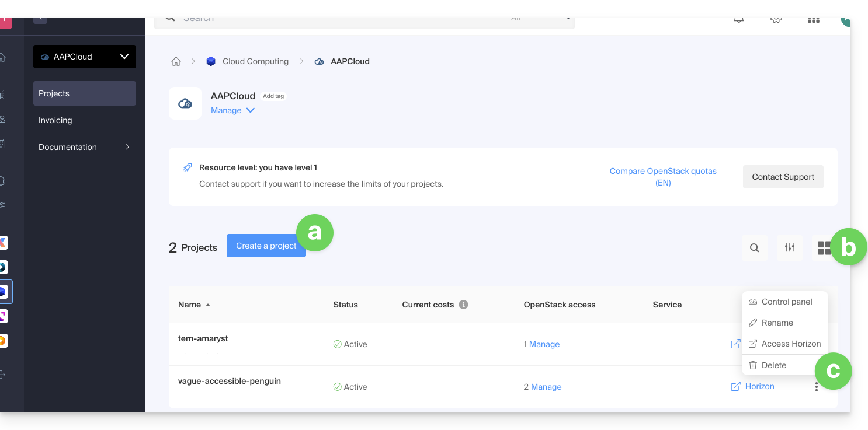Click the home breadcrumb icon
The height and width of the screenshot is (430, 868).
pyautogui.click(x=176, y=61)
